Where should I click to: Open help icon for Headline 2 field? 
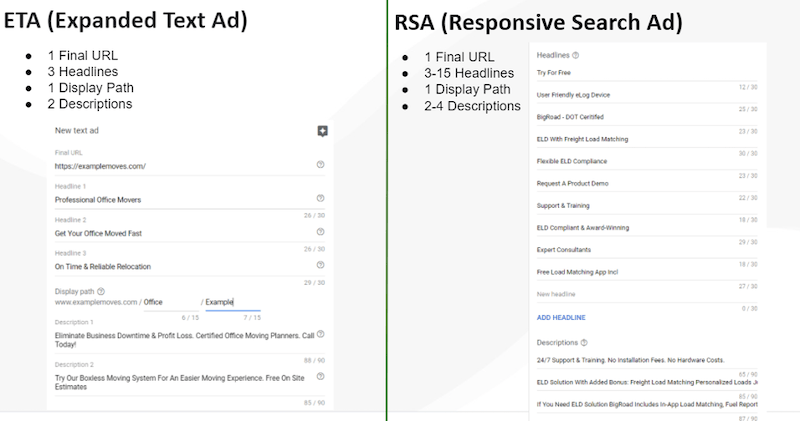click(320, 232)
